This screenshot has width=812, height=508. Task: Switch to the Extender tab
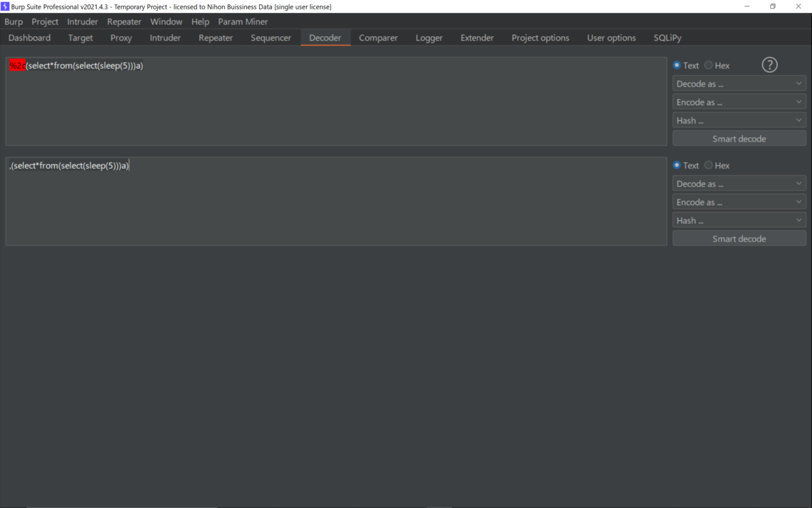click(477, 38)
